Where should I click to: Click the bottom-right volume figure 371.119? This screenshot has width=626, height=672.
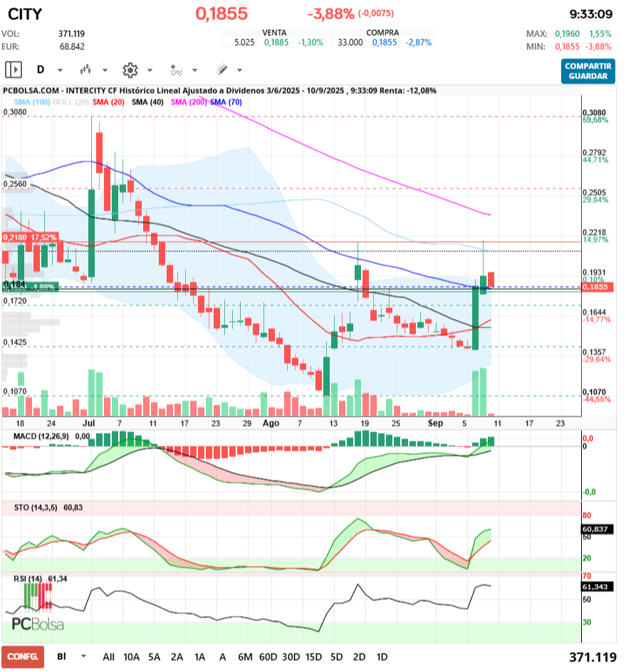[593, 657]
